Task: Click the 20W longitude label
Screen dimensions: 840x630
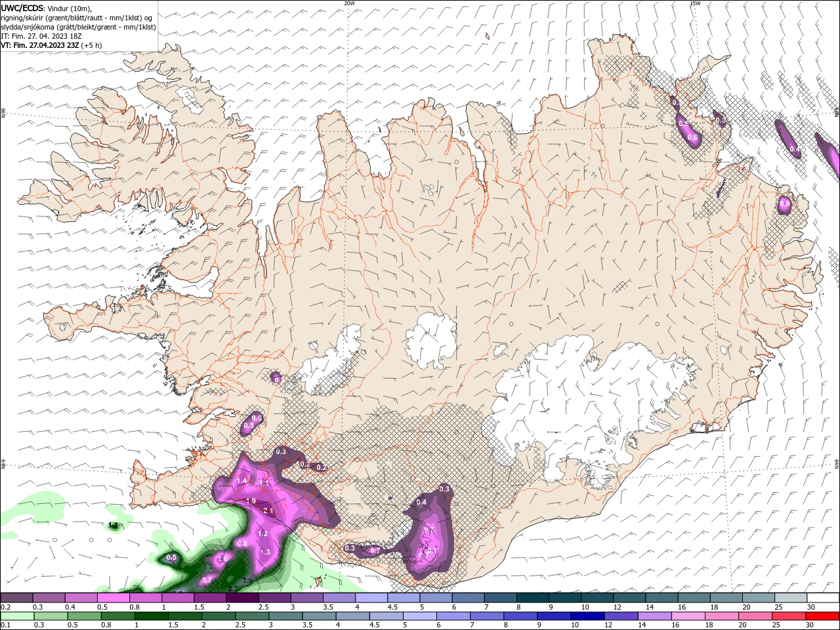Action: point(350,3)
